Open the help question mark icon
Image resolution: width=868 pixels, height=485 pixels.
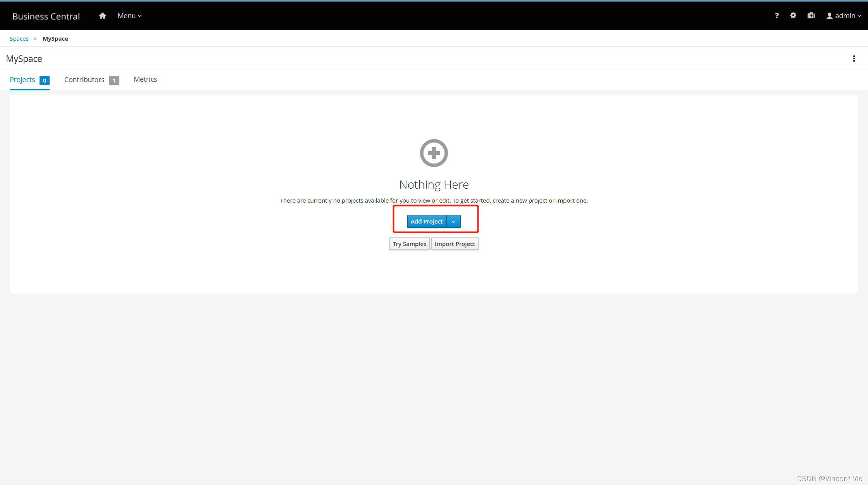tap(777, 15)
